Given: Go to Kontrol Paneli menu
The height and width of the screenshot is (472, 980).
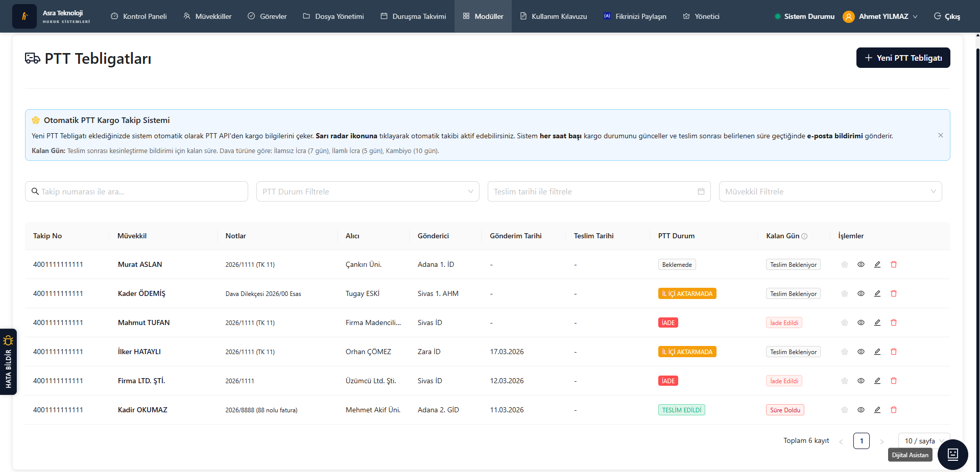Looking at the screenshot, I should 139,16.
